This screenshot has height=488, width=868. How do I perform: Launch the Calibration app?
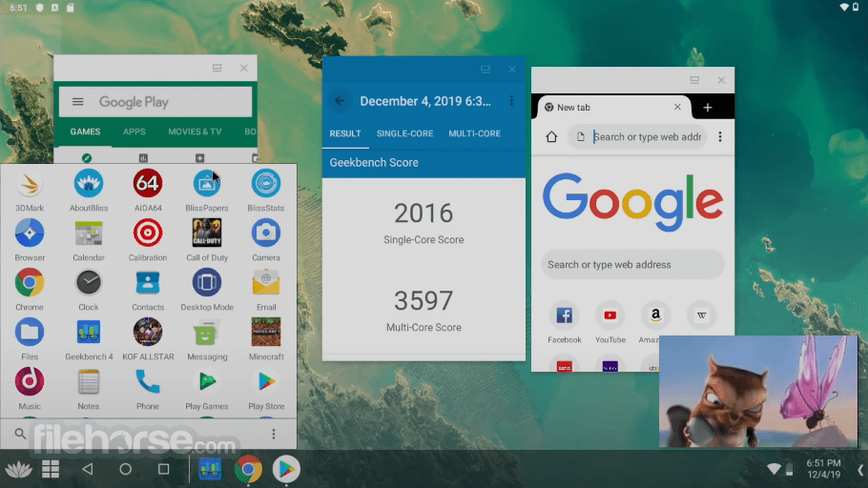tap(148, 233)
